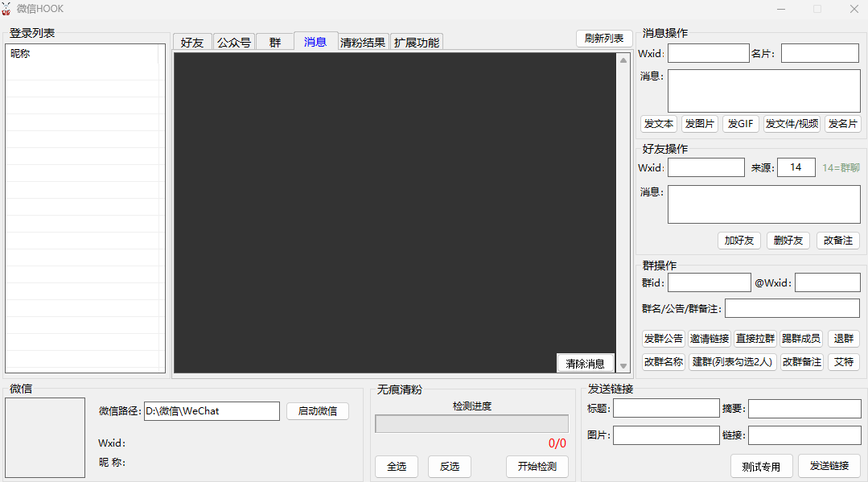Switch to the 好友 tab
This screenshot has width=868, height=482.
coord(192,43)
